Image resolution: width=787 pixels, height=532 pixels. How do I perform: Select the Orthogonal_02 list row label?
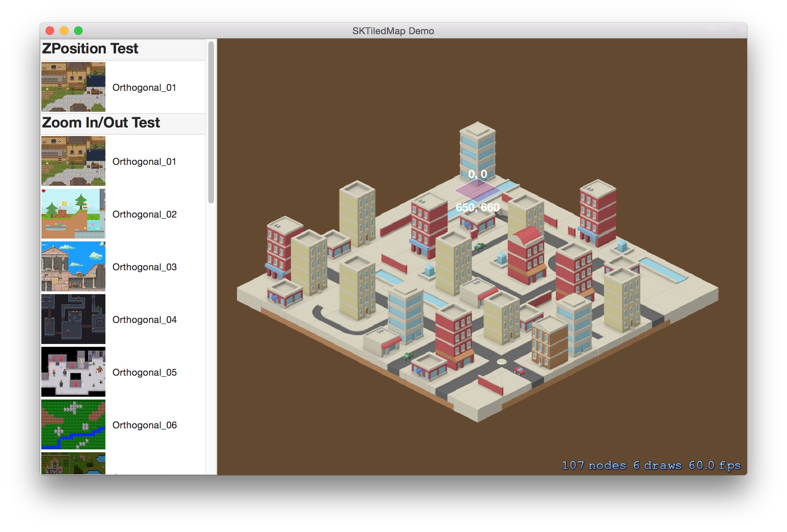(x=144, y=214)
